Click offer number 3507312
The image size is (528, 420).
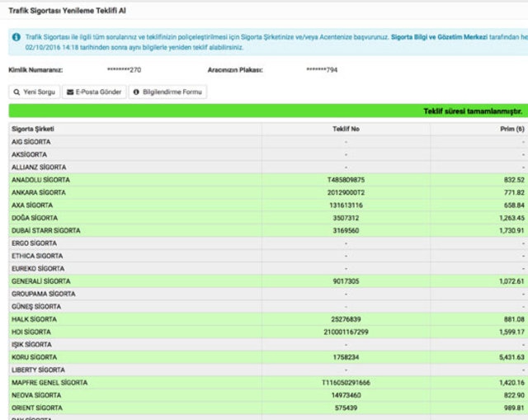click(x=346, y=218)
